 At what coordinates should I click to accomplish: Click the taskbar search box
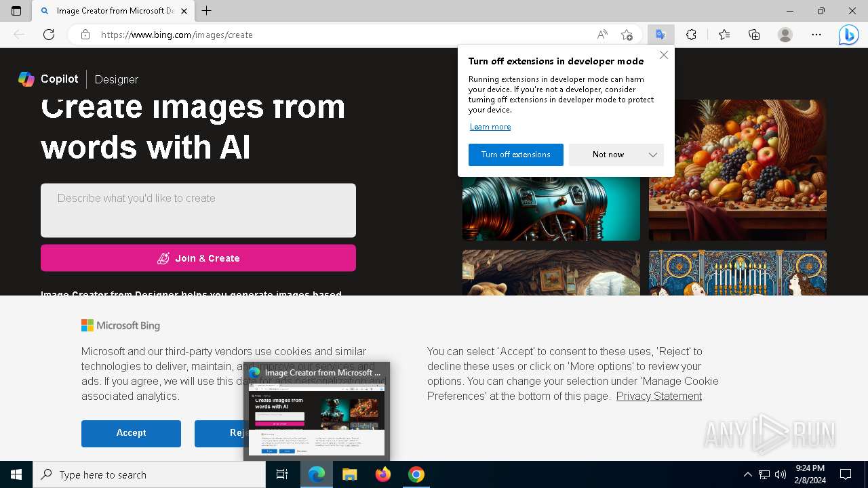[x=149, y=474]
